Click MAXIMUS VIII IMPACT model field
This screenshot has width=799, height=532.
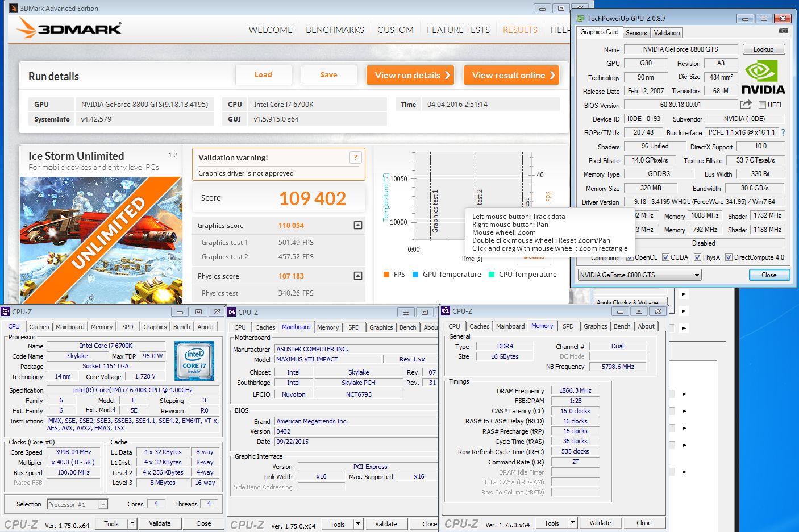(x=327, y=360)
